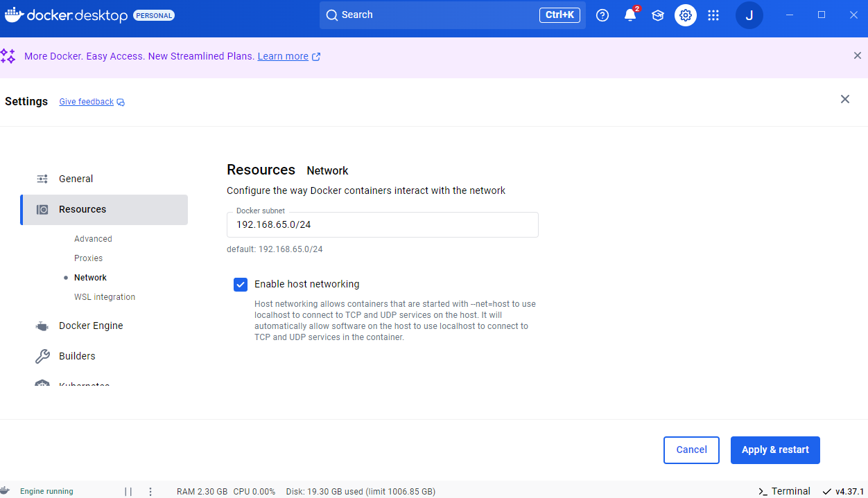Open the engine options three-dot menu
Screen dimensions: 868x498
coord(150,492)
